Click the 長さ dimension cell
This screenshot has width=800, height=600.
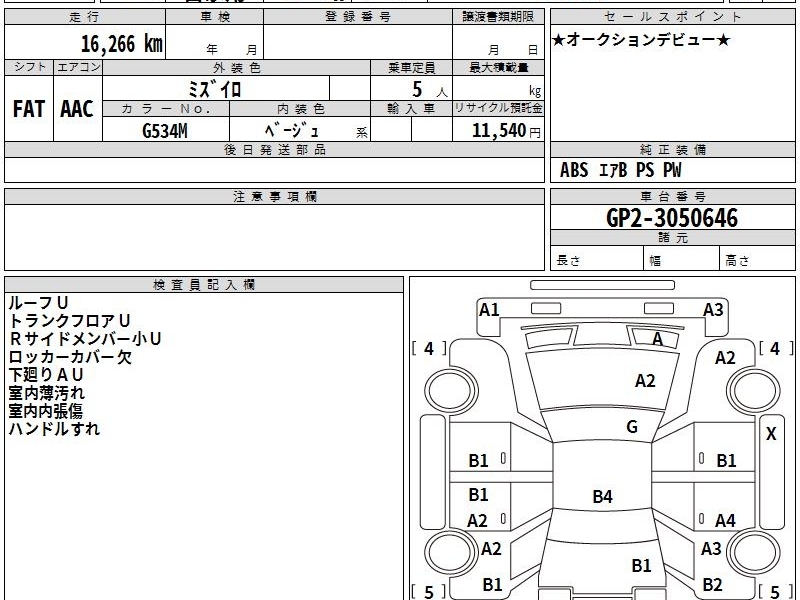[597, 259]
